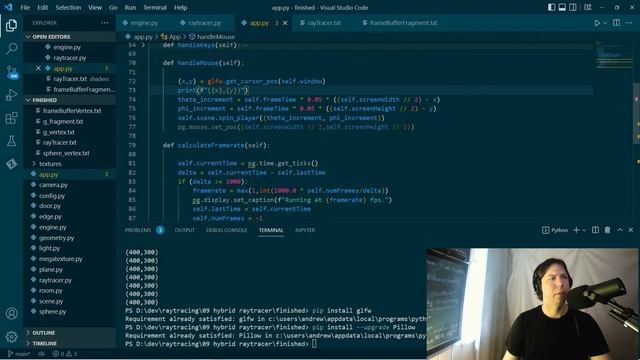Toggle secondary side bar layout icon
The width and height of the screenshot is (640, 360).
[x=573, y=7]
